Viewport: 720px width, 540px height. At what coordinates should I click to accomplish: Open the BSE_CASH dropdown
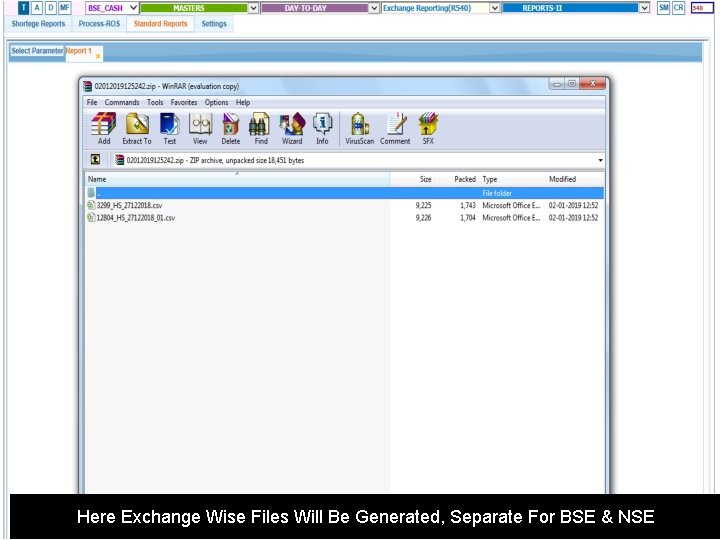point(112,8)
